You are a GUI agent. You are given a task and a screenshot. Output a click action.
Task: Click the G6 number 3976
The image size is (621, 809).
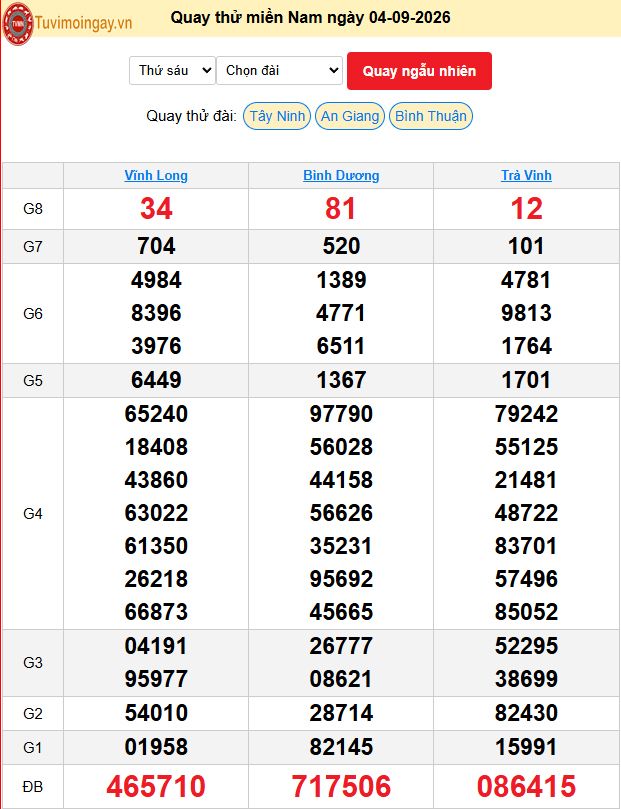click(156, 346)
